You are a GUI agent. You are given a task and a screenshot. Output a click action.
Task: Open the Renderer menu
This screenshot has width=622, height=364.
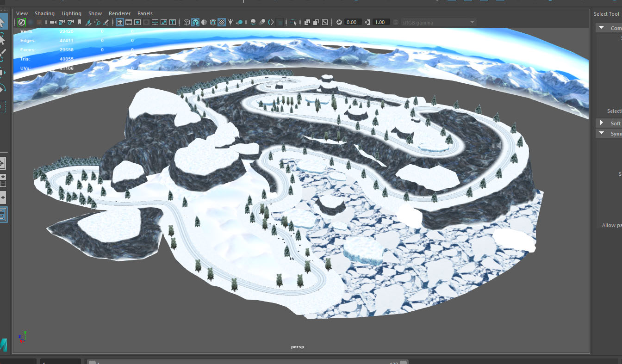pyautogui.click(x=119, y=13)
